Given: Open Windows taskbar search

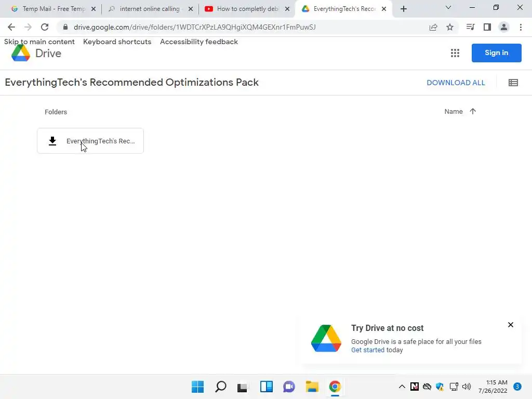Looking at the screenshot, I should tap(220, 387).
